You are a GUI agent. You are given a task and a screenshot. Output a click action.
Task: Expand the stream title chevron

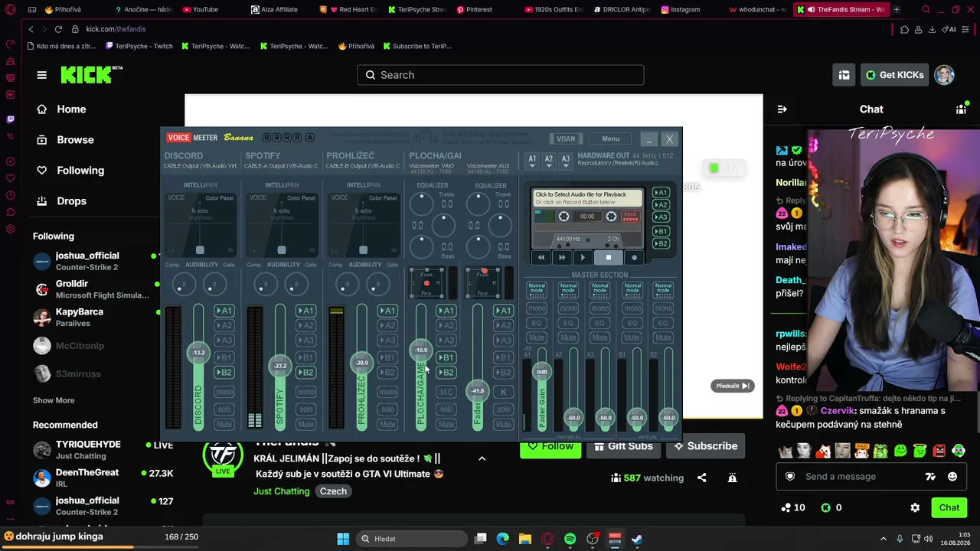482,458
